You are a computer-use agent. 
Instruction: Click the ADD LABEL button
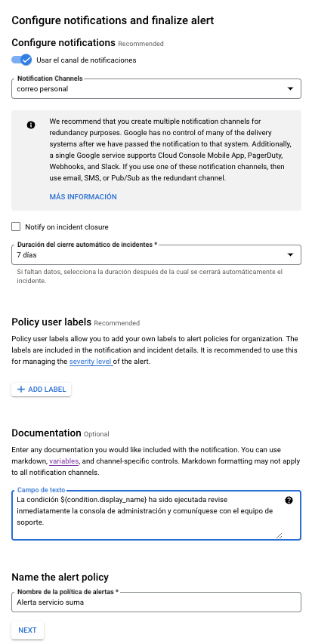[41, 390]
